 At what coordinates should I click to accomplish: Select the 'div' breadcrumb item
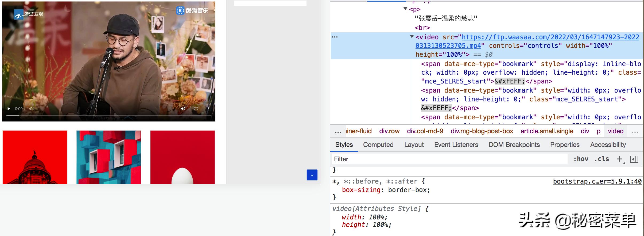585,131
